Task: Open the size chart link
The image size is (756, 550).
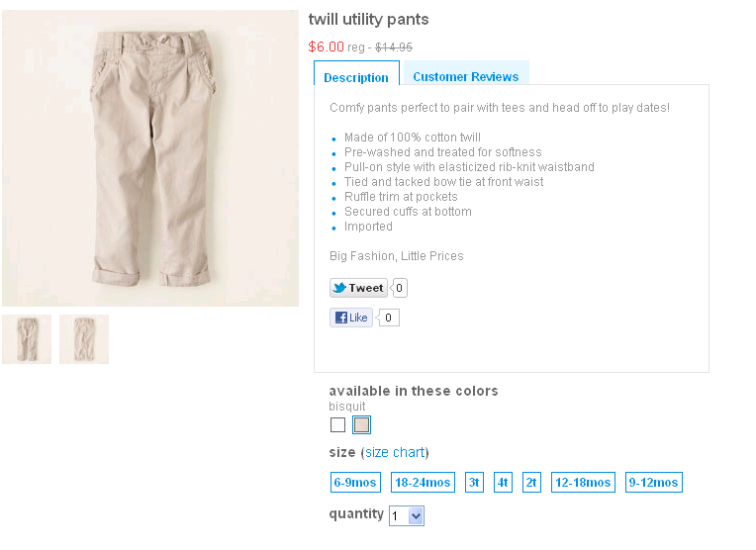Action: click(x=395, y=452)
